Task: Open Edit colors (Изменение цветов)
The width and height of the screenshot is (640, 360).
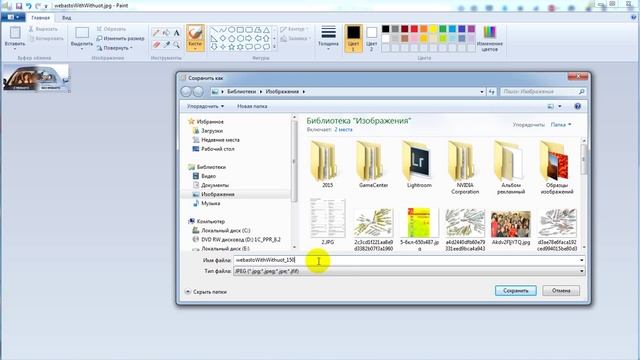Action: click(489, 38)
